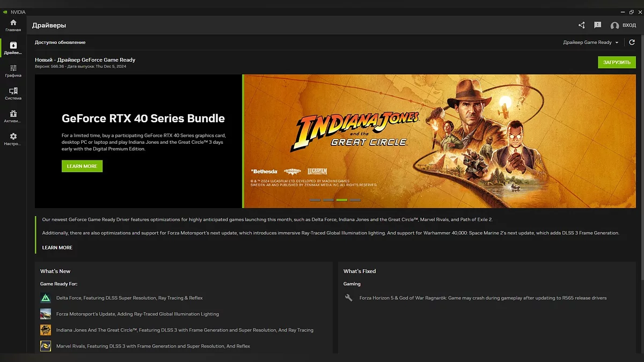Open the feedback notification icon
Image resolution: width=644 pixels, height=362 pixels.
click(597, 25)
